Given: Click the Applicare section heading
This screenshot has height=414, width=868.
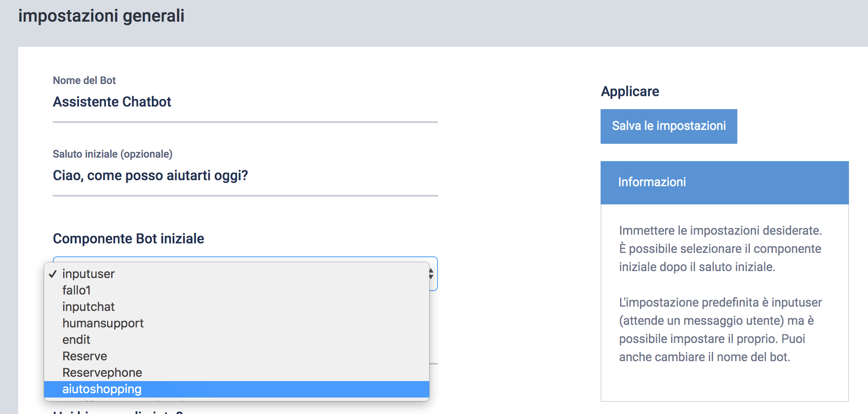Looking at the screenshot, I should pyautogui.click(x=630, y=91).
